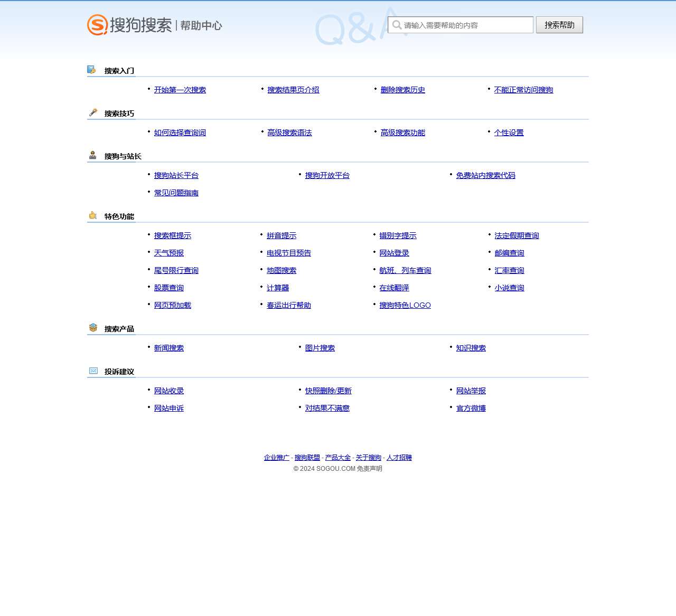Click the 特色功能 thumbs-up icon
The image size is (676, 616).
93,215
